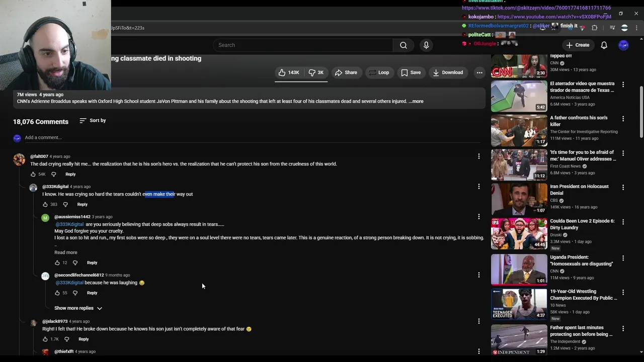The width and height of the screenshot is (644, 362).
Task: Open the TikTok link in chat overlay
Action: point(536,8)
